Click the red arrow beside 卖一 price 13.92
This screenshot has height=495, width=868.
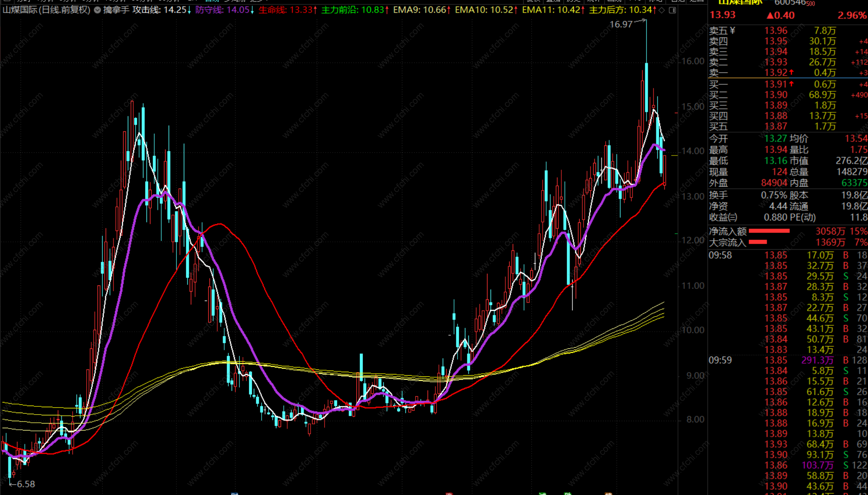[791, 72]
